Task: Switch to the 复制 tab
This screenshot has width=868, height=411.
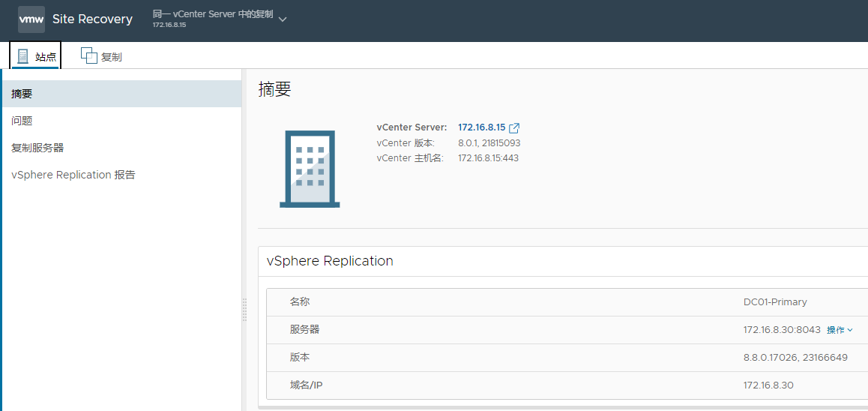Action: (101, 56)
